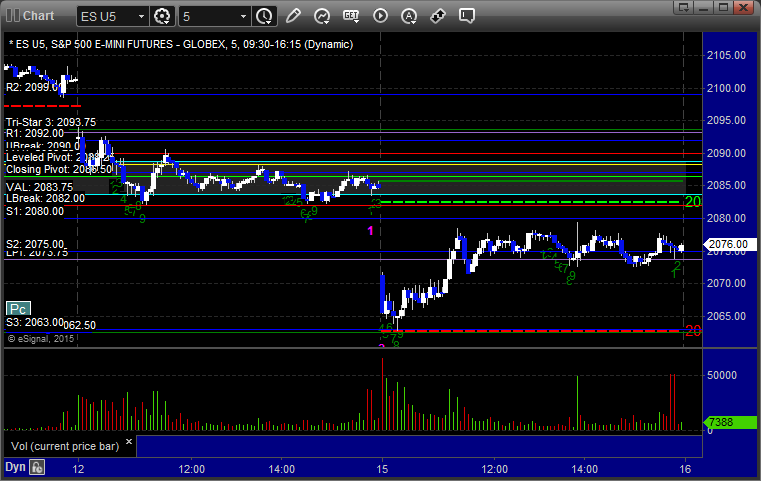Viewport: 761px width, 481px height.
Task: Expand the ES U5 symbol dropdown
Action: tap(141, 17)
